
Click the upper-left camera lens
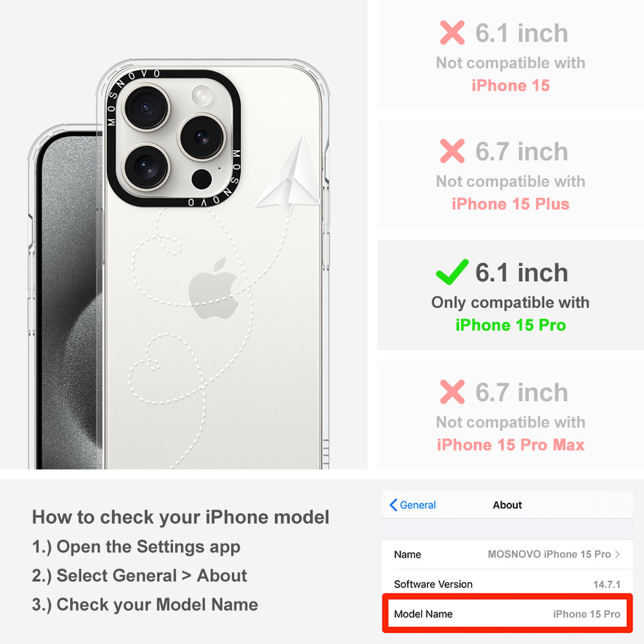click(146, 107)
